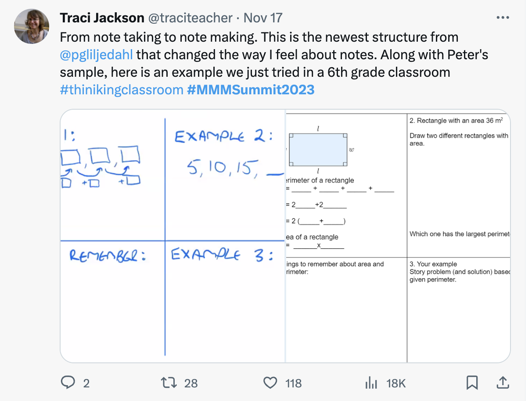
Task: Open the rectangle perimeter worksheet image
Action: point(398,236)
